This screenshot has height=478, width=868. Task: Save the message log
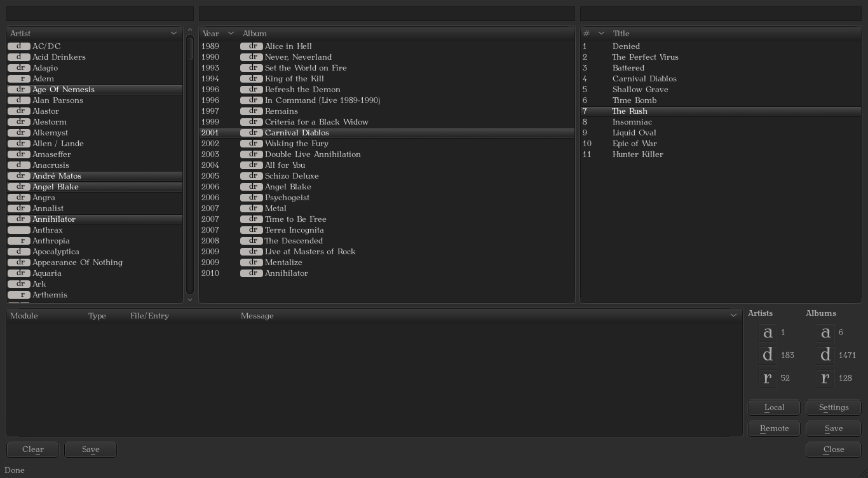click(x=91, y=449)
